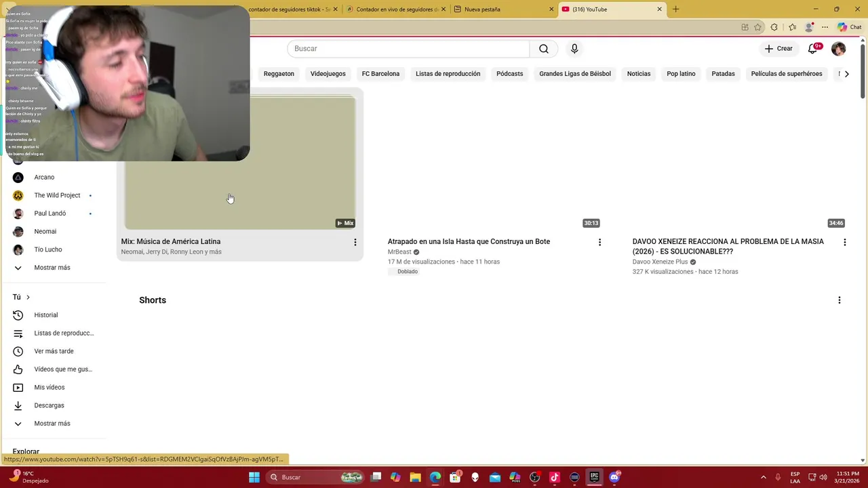The image size is (868, 488).
Task: Open options menu for Mix Música de América Latina
Action: click(355, 242)
